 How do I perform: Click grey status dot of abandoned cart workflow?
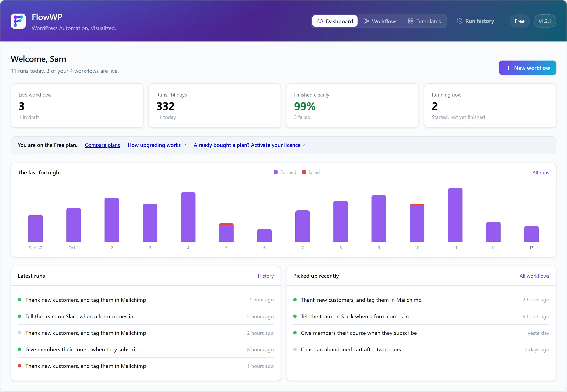pyautogui.click(x=295, y=349)
